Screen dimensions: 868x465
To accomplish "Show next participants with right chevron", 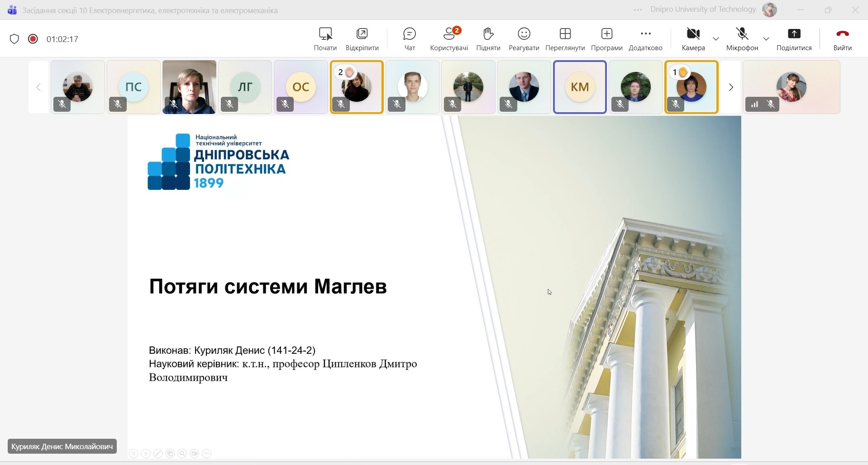I will click(x=730, y=87).
